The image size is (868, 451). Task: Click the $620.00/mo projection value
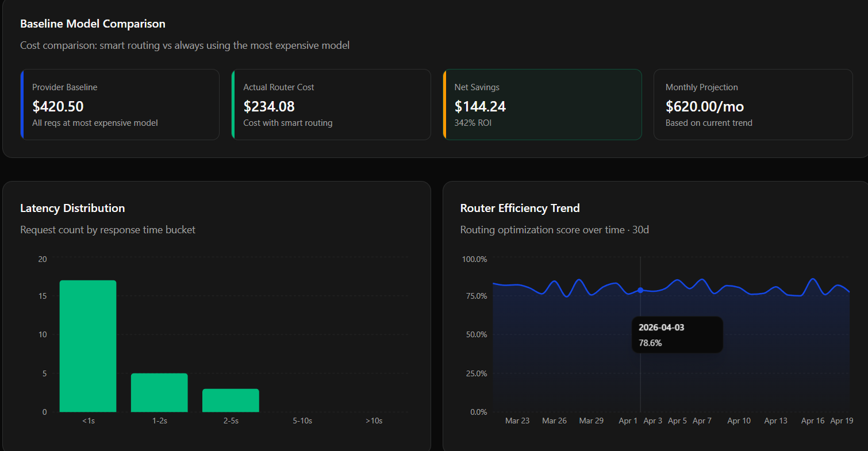tap(705, 106)
